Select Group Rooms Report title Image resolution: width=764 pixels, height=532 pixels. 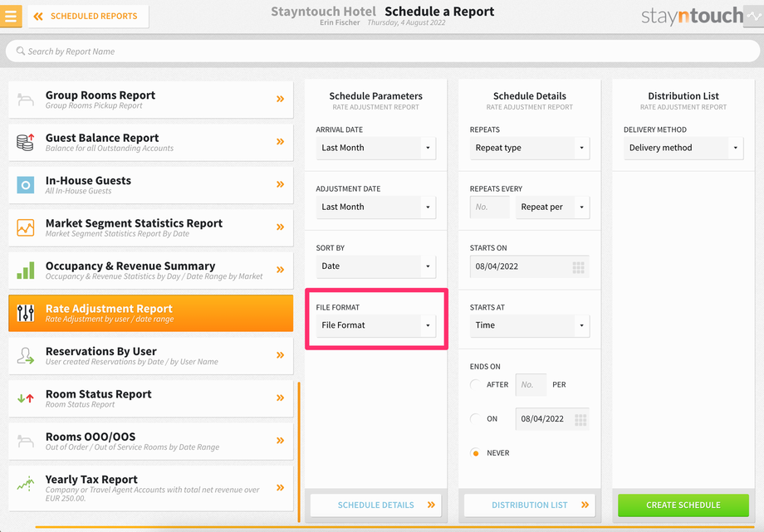click(x=100, y=95)
